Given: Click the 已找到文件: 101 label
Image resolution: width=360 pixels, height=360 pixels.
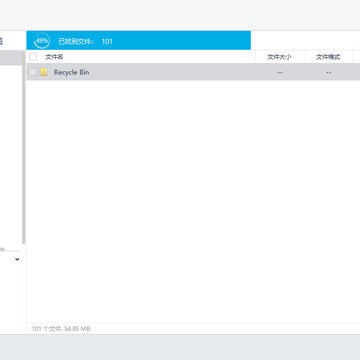Looking at the screenshot, I should (x=86, y=41).
